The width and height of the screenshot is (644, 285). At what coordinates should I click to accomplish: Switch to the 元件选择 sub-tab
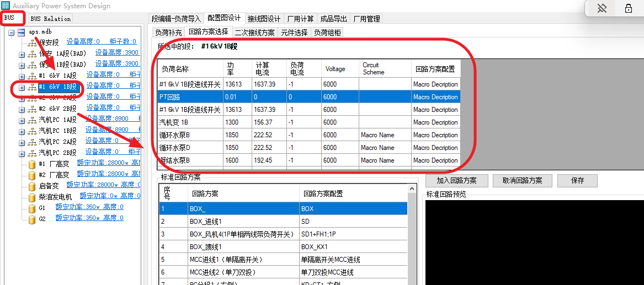(294, 33)
